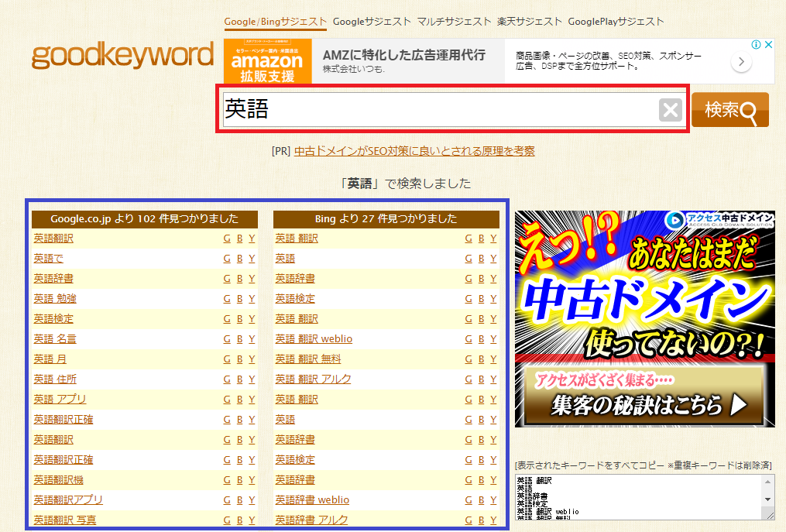The height and width of the screenshot is (532, 786).
Task: Open G link for Google 英語翻訳 row
Action: (x=227, y=239)
